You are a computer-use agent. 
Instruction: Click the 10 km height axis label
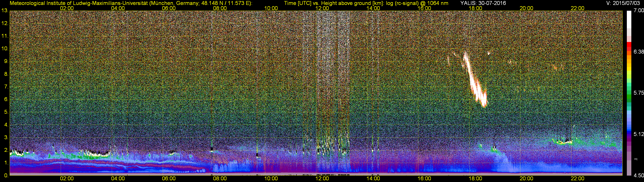tap(5, 49)
